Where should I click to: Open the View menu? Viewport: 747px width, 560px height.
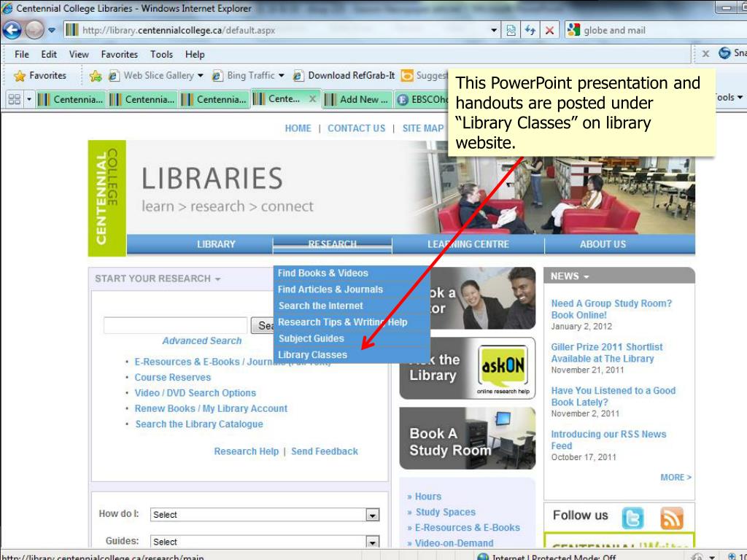(x=79, y=54)
